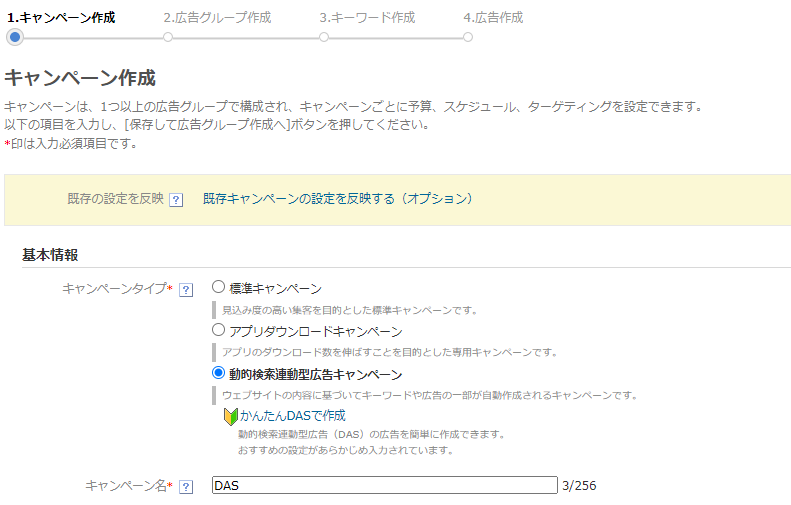This screenshot has height=505, width=791.
Task: Open the キャンペーンタイプ help icon
Action: (x=185, y=289)
